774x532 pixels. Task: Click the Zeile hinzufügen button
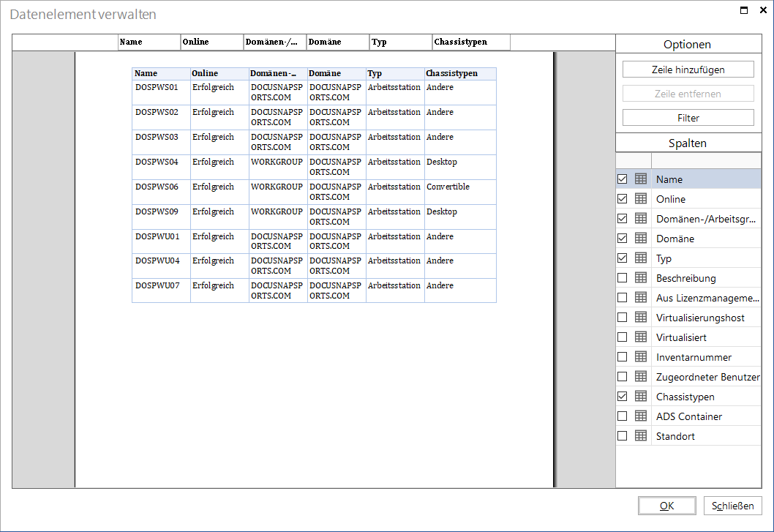(x=688, y=70)
